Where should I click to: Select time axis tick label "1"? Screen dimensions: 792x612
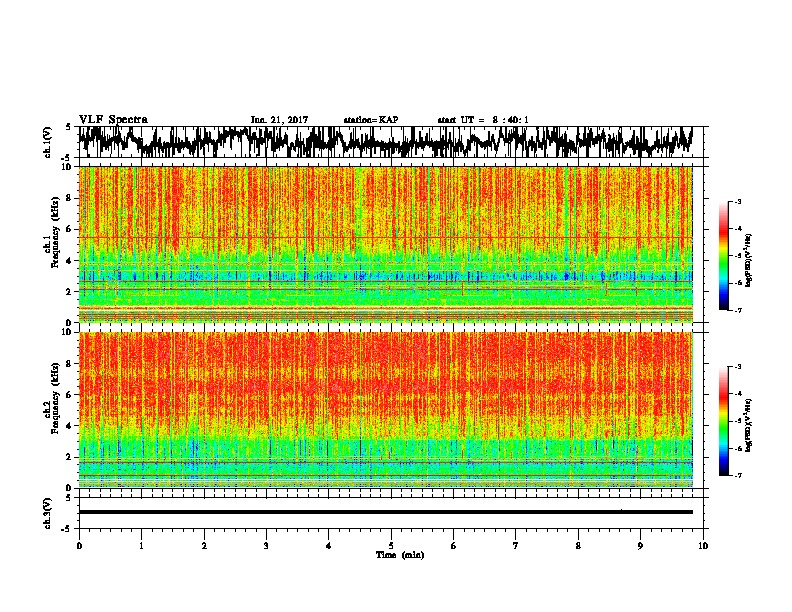click(x=141, y=546)
